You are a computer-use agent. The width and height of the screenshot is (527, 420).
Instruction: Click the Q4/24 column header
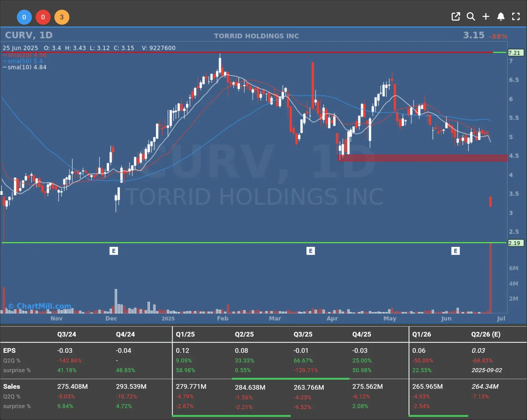coord(125,334)
